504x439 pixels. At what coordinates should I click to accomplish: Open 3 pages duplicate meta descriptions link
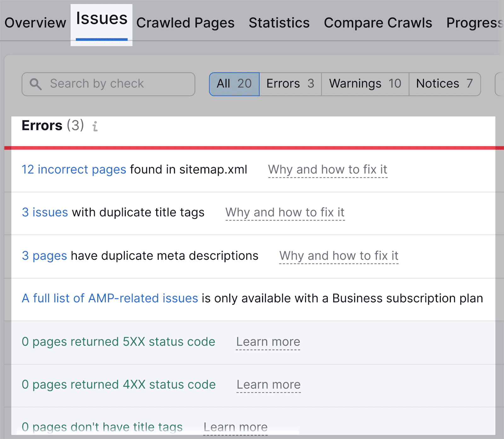pyautogui.click(x=44, y=256)
